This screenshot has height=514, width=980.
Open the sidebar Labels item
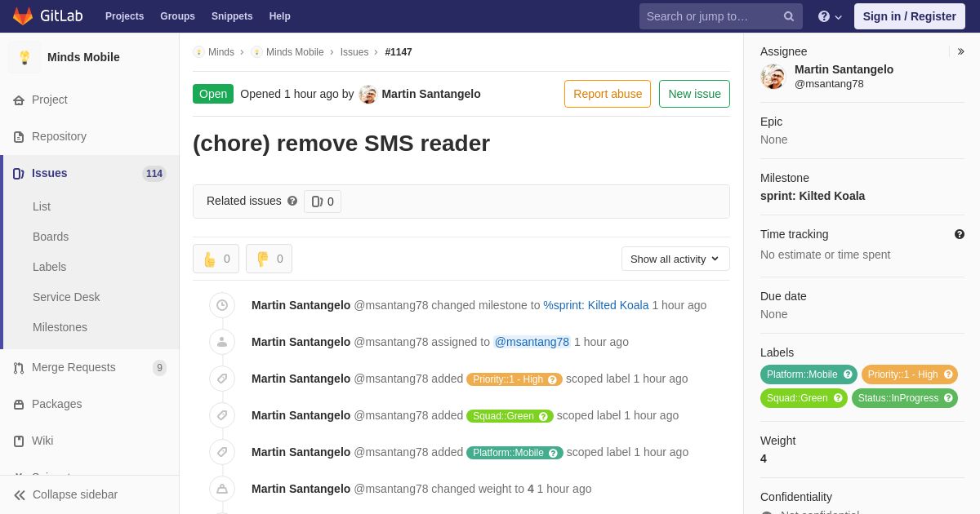coord(49,267)
